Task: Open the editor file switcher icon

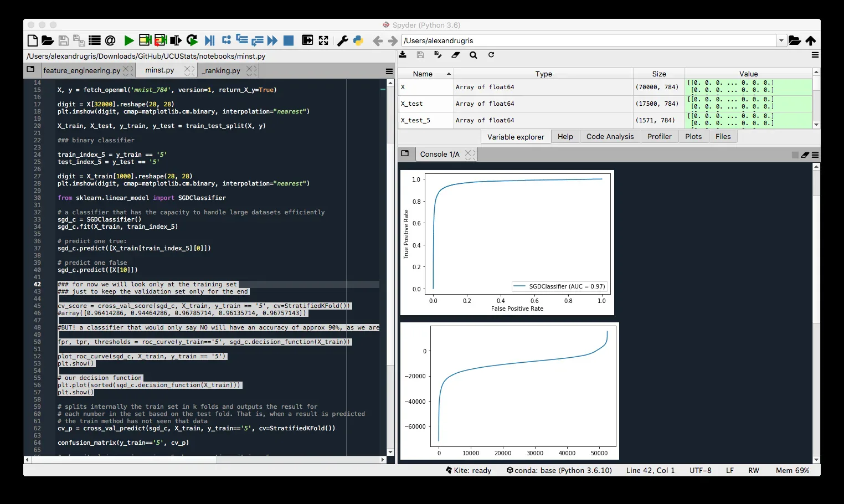Action: click(x=30, y=70)
